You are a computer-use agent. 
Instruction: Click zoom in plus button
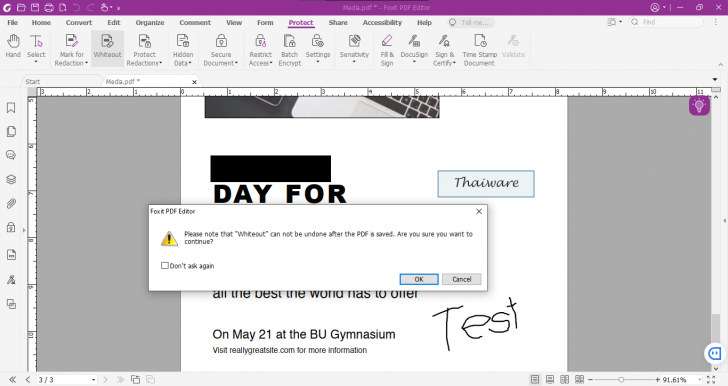[657, 379]
